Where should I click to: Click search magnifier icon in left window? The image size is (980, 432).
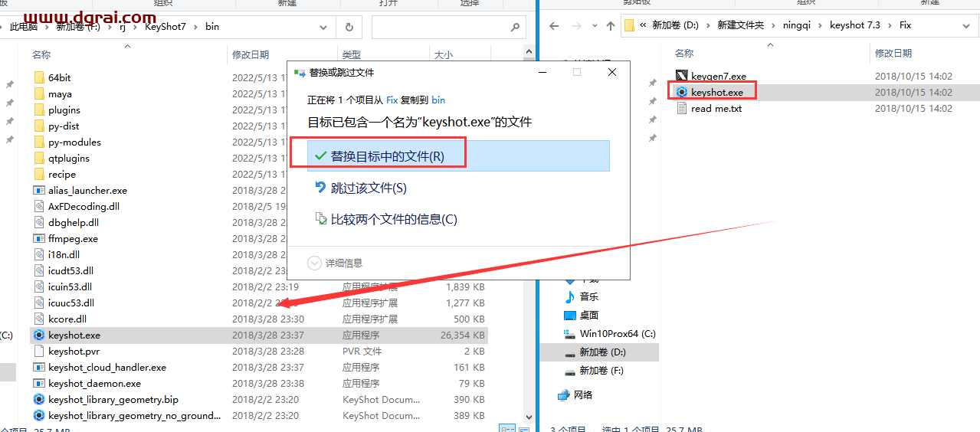coord(515,27)
